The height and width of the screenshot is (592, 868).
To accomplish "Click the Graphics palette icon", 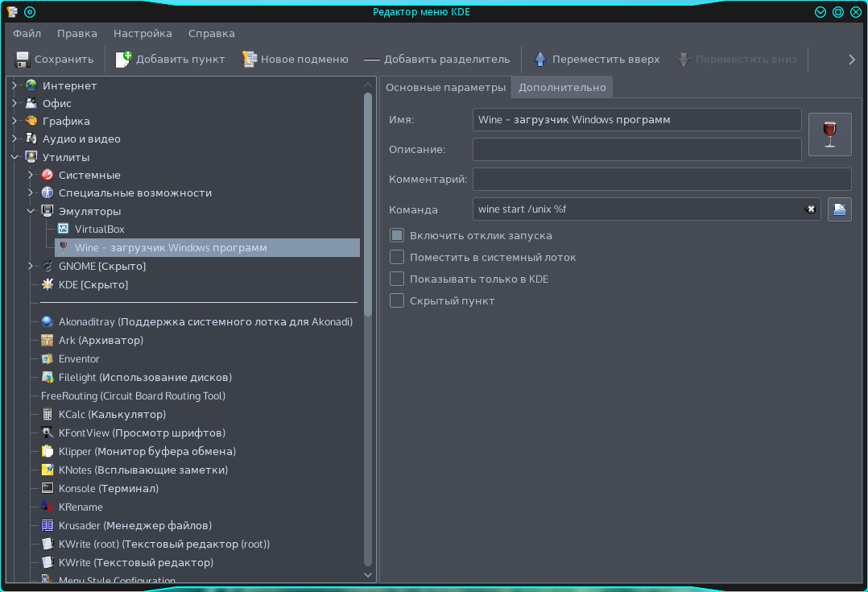I will [31, 121].
